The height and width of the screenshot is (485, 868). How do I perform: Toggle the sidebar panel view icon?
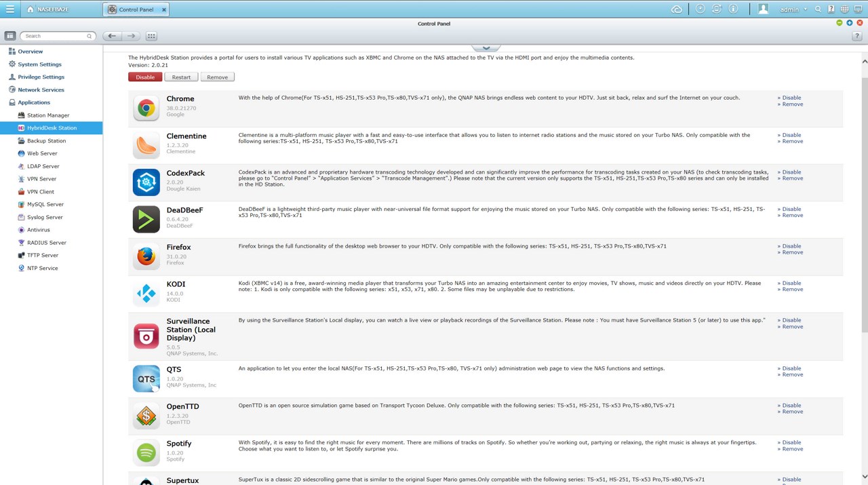click(x=9, y=36)
